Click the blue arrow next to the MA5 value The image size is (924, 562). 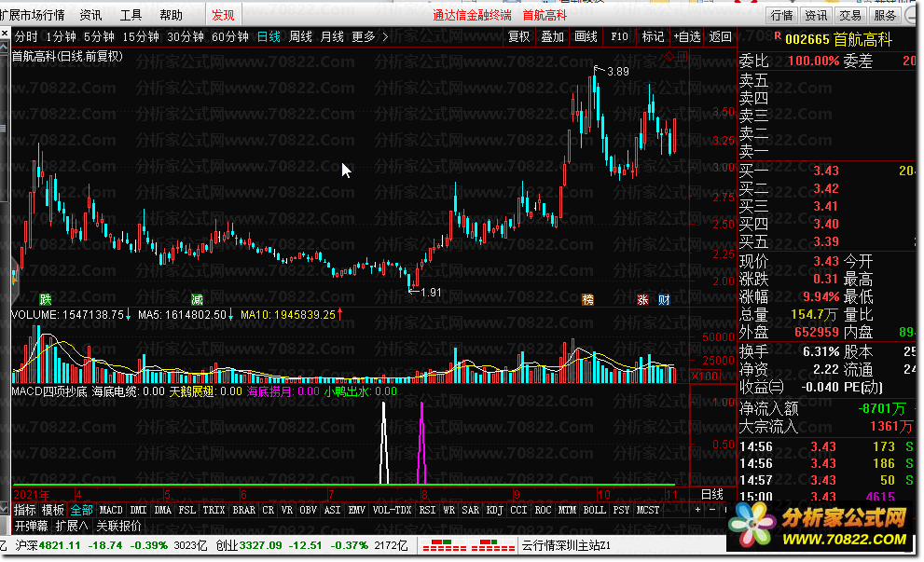[x=230, y=315]
